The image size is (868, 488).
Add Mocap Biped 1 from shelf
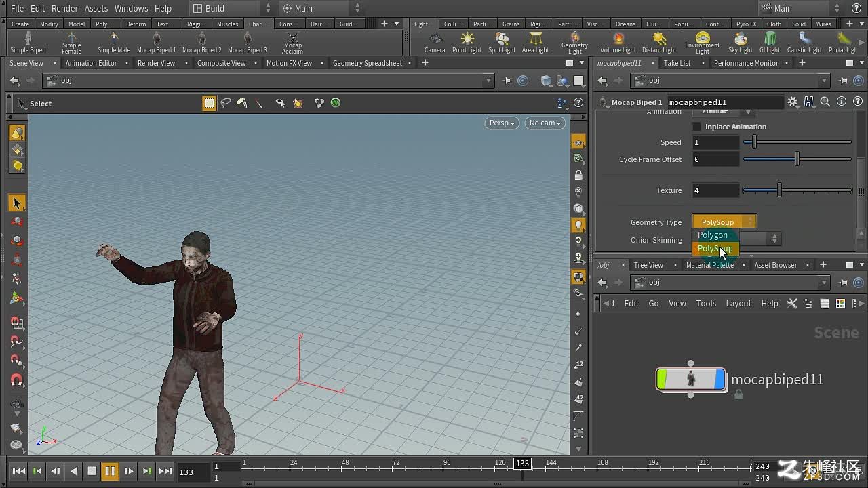pyautogui.click(x=156, y=42)
